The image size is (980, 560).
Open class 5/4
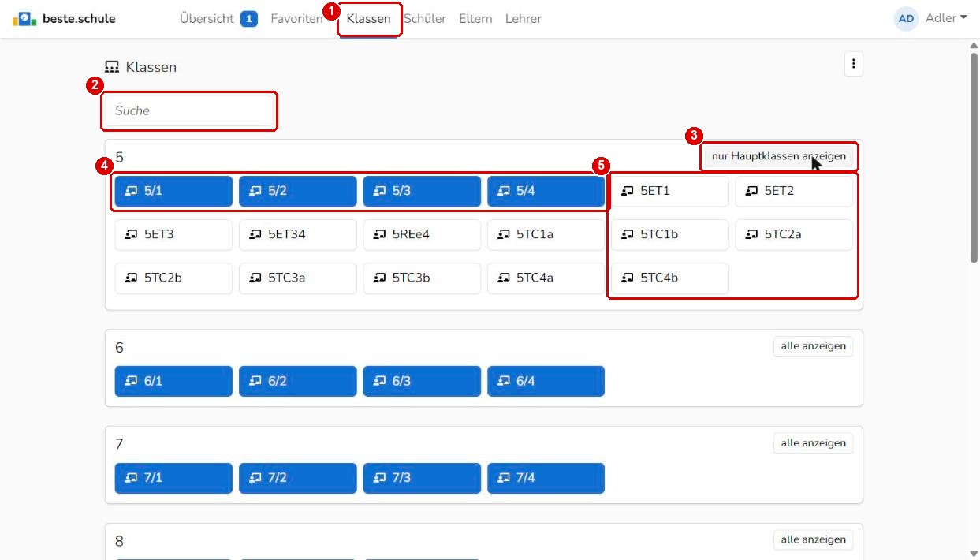(546, 191)
